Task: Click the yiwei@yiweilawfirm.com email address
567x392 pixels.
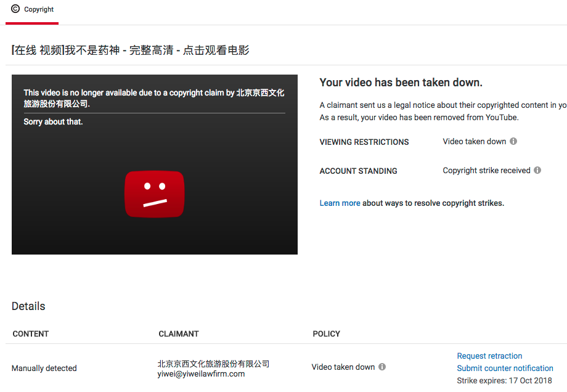Action: pos(201,374)
